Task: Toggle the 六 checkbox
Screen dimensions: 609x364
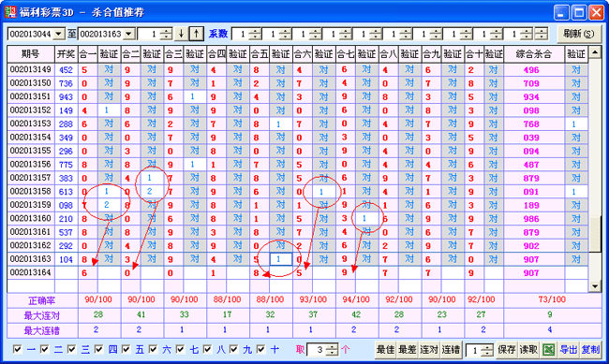Action: tap(153, 349)
